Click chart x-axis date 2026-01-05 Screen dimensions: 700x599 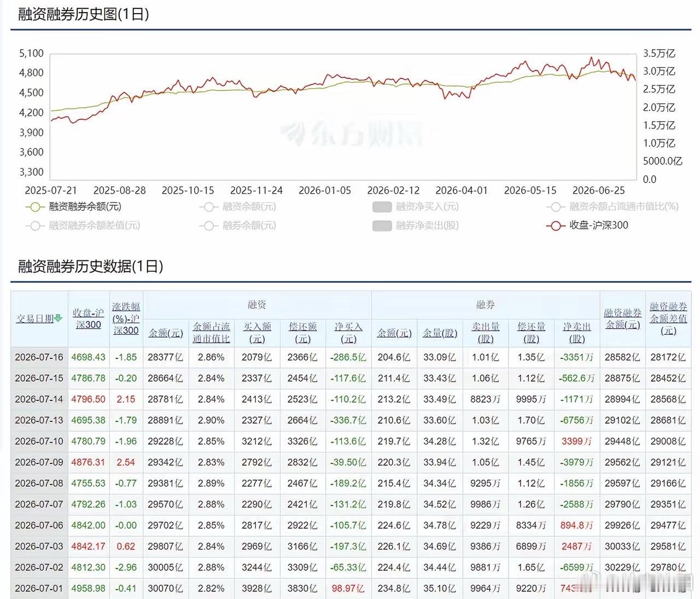[x=325, y=190]
